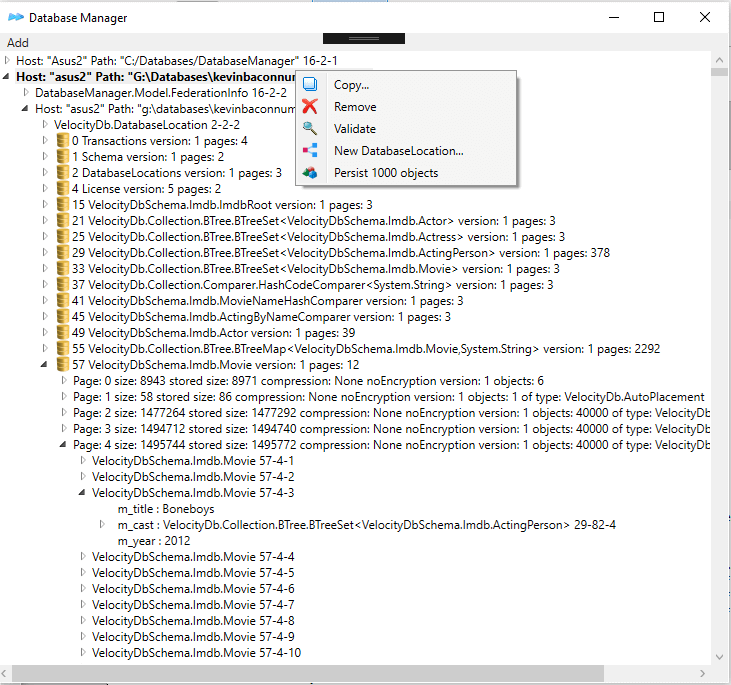Click database icon beside 4 License
731x685 pixels.
[x=61, y=189]
